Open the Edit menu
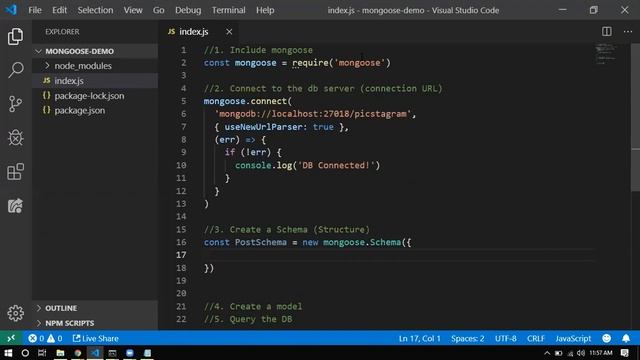This screenshot has height=360, width=640. 59,10
